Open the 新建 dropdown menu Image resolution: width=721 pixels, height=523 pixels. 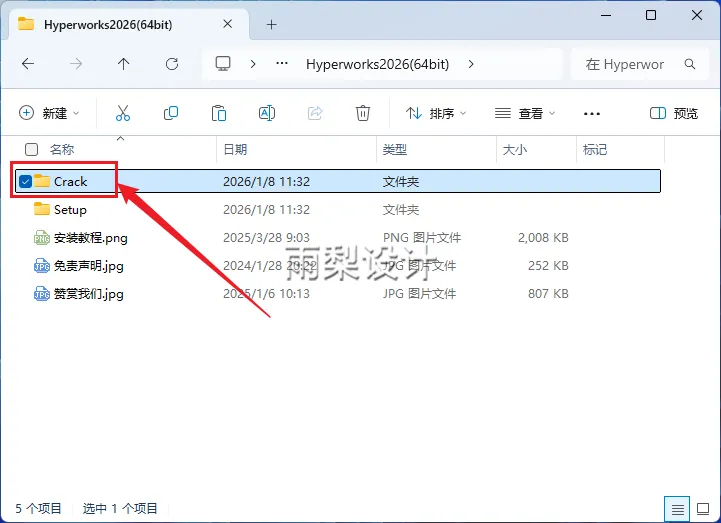point(49,113)
